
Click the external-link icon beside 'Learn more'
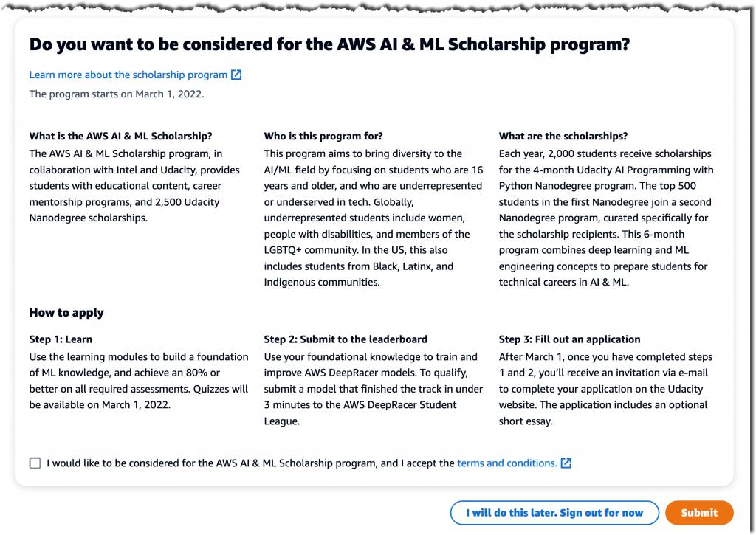tap(235, 75)
